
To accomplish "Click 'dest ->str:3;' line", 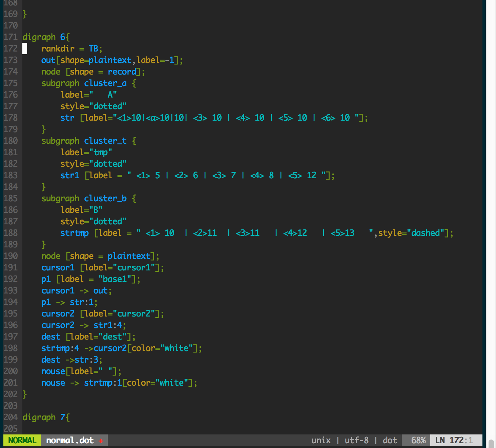I will pos(72,360).
